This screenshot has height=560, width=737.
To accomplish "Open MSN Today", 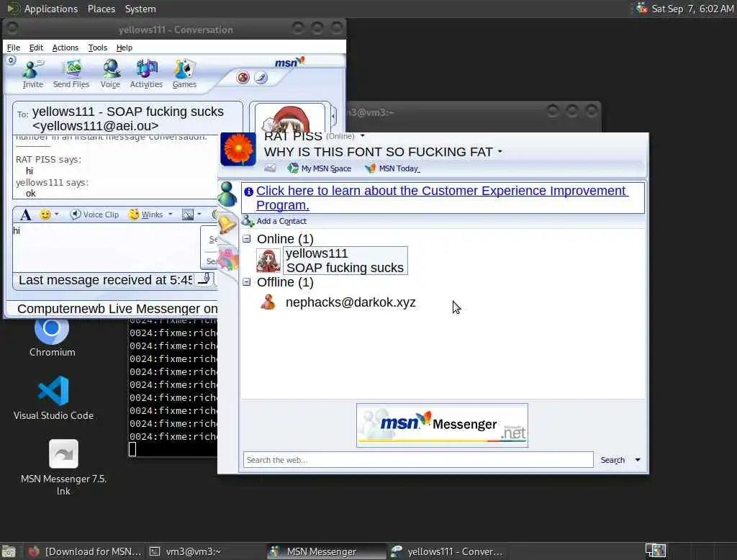I will (x=392, y=168).
